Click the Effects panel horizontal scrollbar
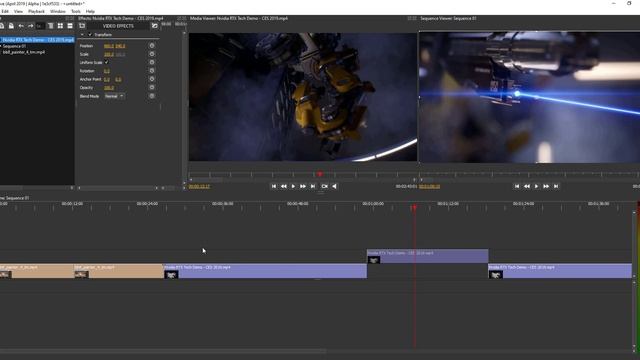The width and height of the screenshot is (640, 360). coord(118,188)
